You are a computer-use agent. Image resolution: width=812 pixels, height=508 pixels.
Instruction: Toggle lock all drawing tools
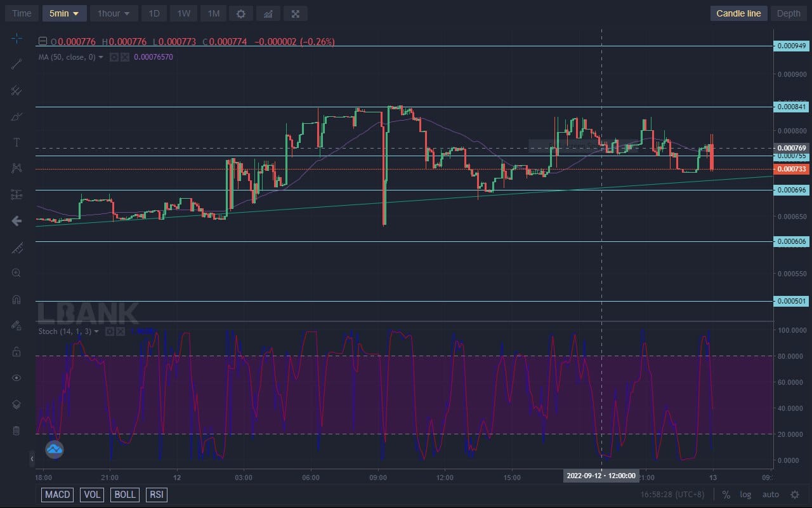point(16,352)
